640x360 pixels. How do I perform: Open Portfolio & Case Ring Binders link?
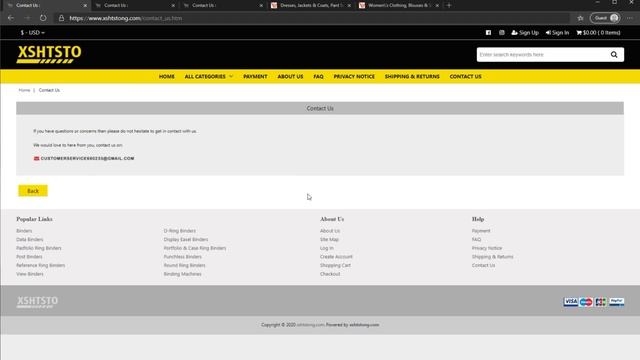[195, 248]
